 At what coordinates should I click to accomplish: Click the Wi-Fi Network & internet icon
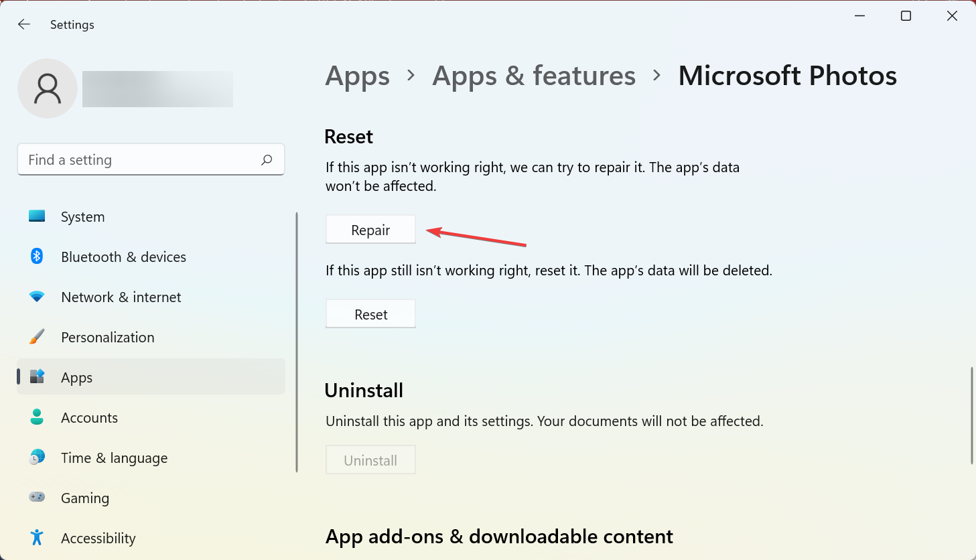37,297
